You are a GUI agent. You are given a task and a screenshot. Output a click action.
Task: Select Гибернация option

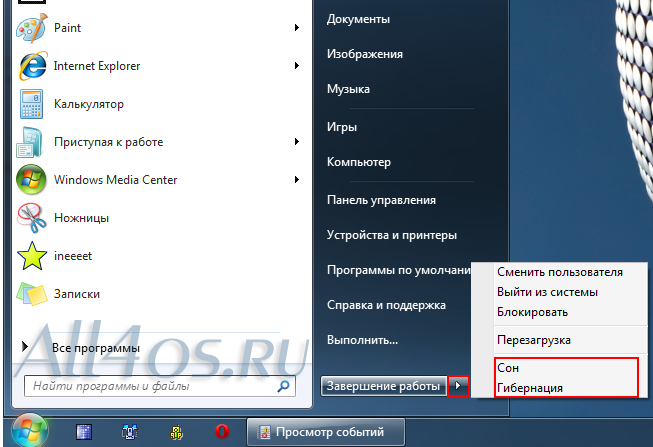[x=530, y=388]
